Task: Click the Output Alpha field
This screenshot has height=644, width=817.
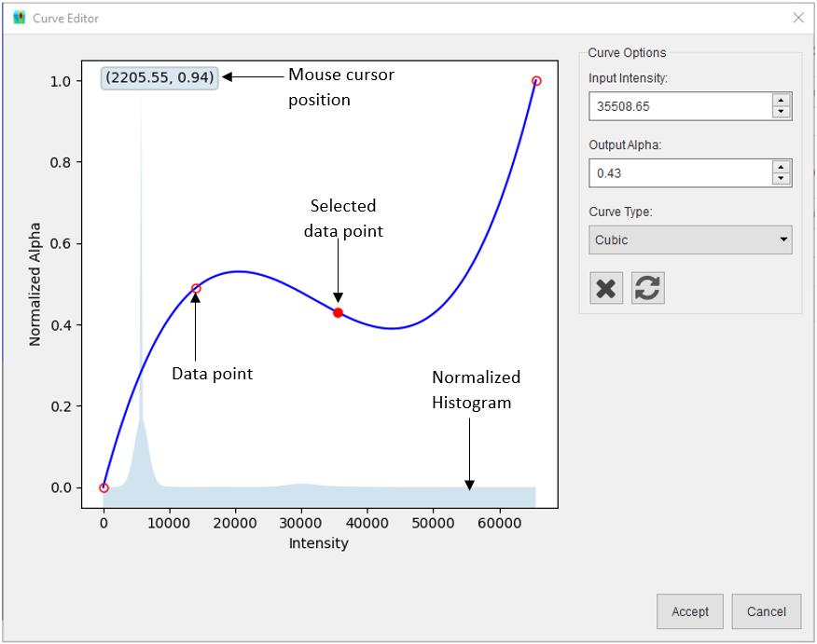Action: (681, 172)
